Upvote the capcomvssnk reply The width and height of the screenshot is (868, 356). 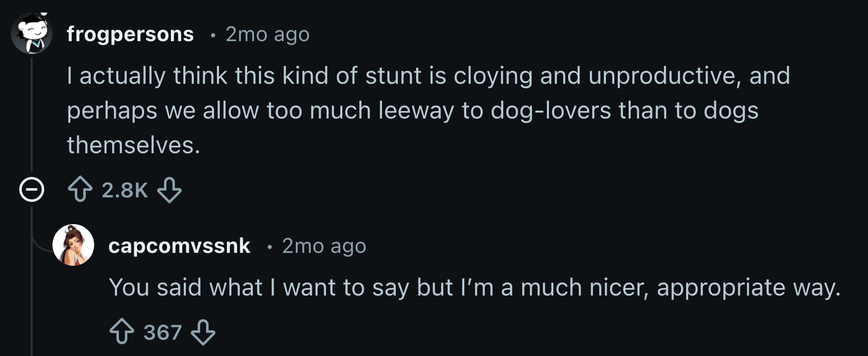click(122, 332)
